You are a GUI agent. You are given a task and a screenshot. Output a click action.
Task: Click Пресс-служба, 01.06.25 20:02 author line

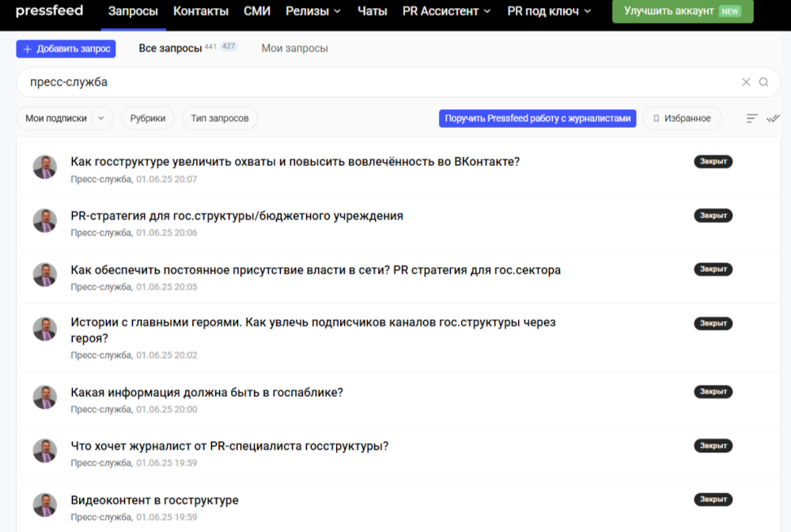(x=134, y=356)
